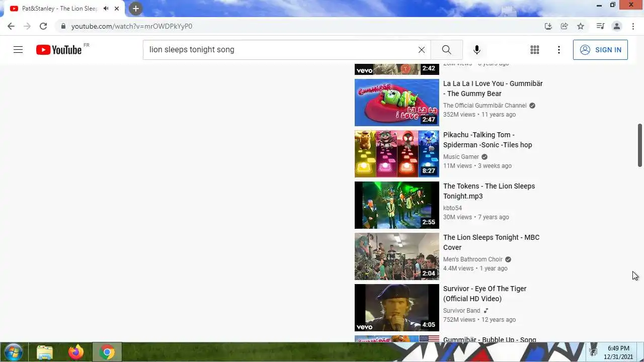
Task: Open the media control icon in Chrome toolbar
Action: 600,26
